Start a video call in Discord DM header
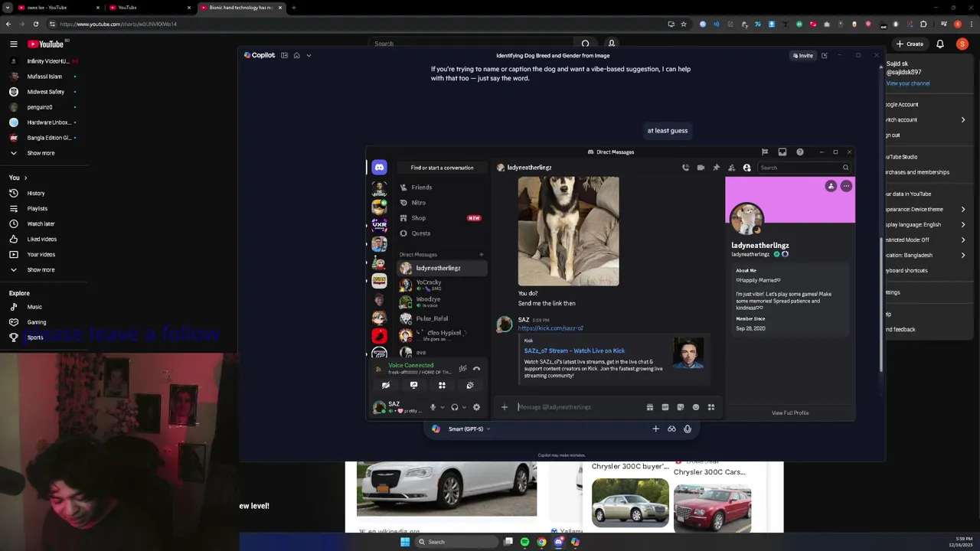 [x=701, y=168]
